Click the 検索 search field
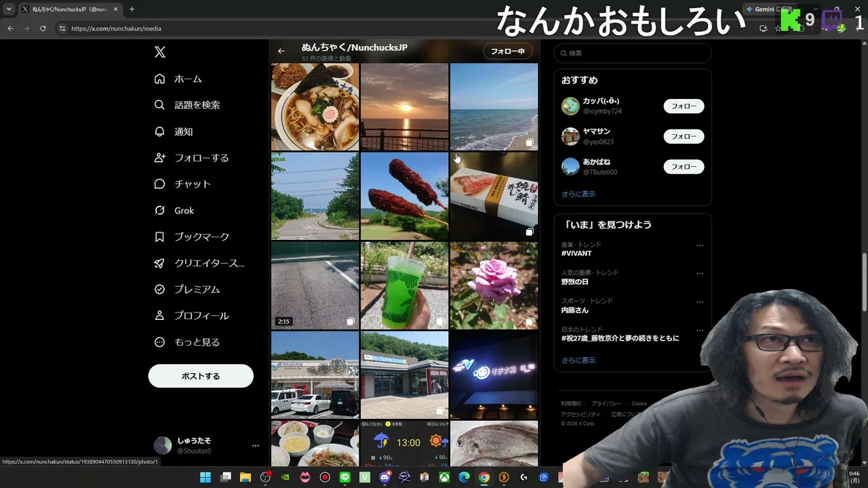Viewport: 868px width, 488px height. click(x=633, y=53)
